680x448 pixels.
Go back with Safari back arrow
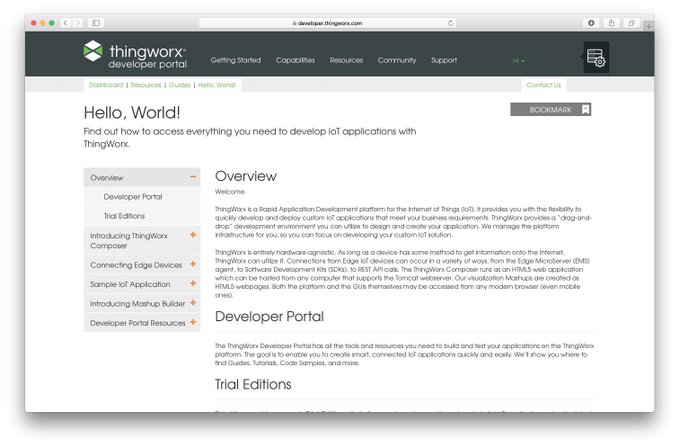[65, 23]
